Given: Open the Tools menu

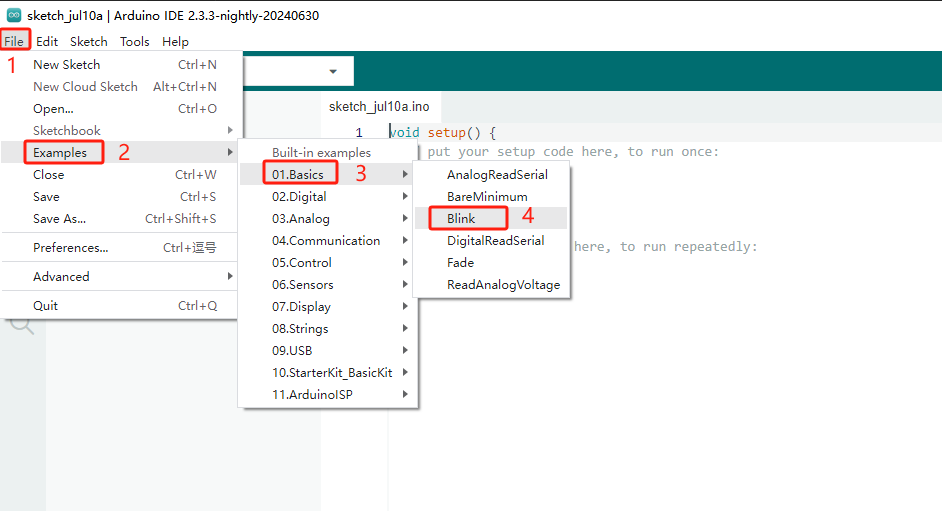Looking at the screenshot, I should tap(134, 41).
